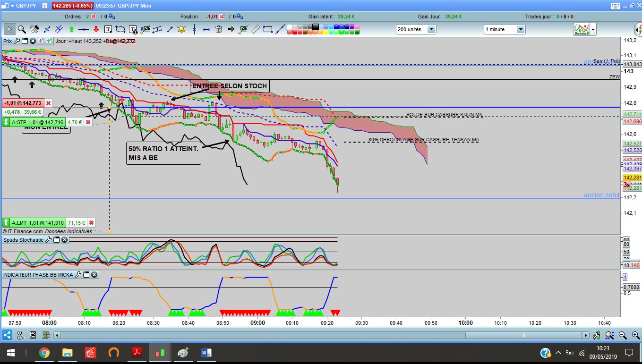
Task: Pick the green up-arrow drawing tool
Action: pyautogui.click(x=71, y=29)
